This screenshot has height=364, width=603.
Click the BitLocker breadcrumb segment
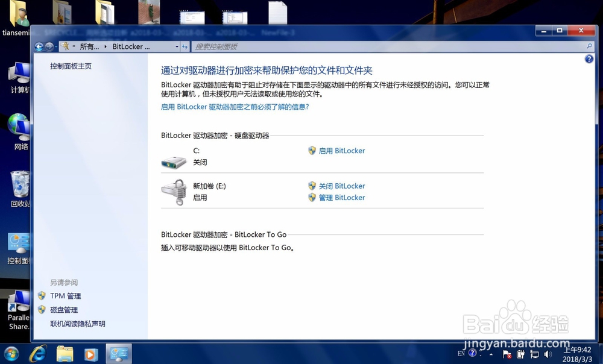coord(131,46)
